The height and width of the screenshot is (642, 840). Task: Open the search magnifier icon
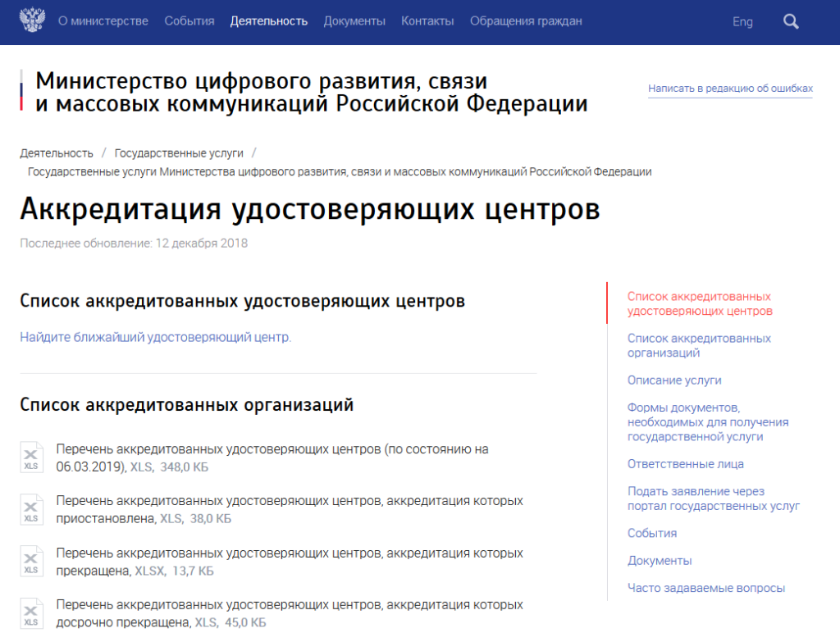(791, 22)
